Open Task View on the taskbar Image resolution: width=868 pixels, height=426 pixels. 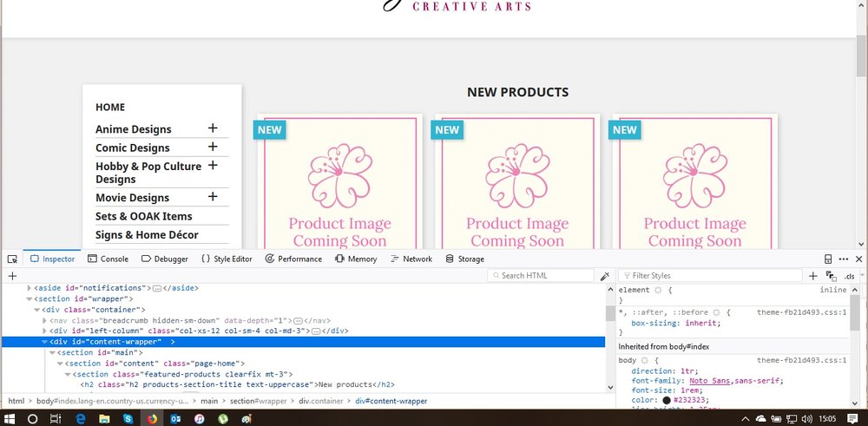56,419
